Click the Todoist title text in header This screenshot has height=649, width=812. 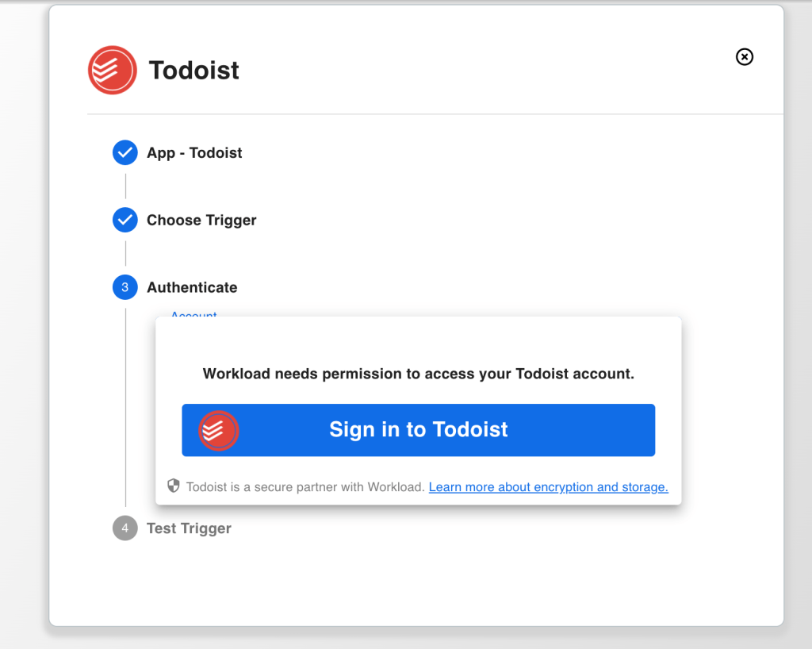194,71
